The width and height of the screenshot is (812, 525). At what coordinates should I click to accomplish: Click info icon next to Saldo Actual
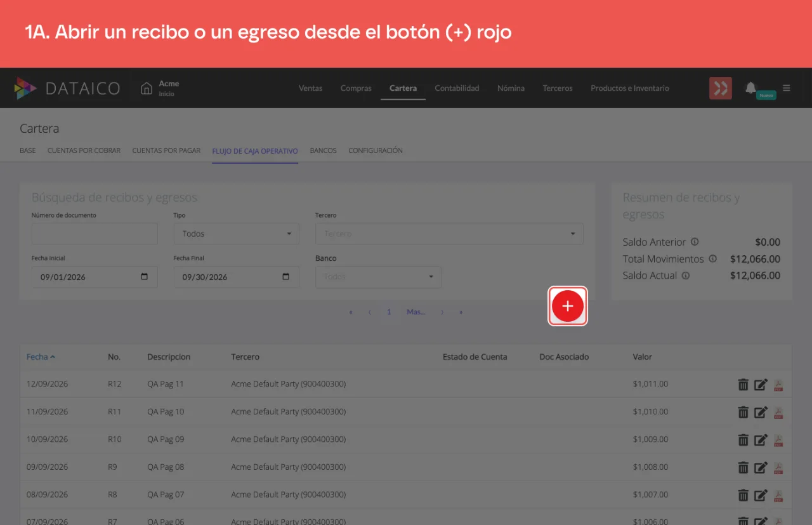pos(686,276)
